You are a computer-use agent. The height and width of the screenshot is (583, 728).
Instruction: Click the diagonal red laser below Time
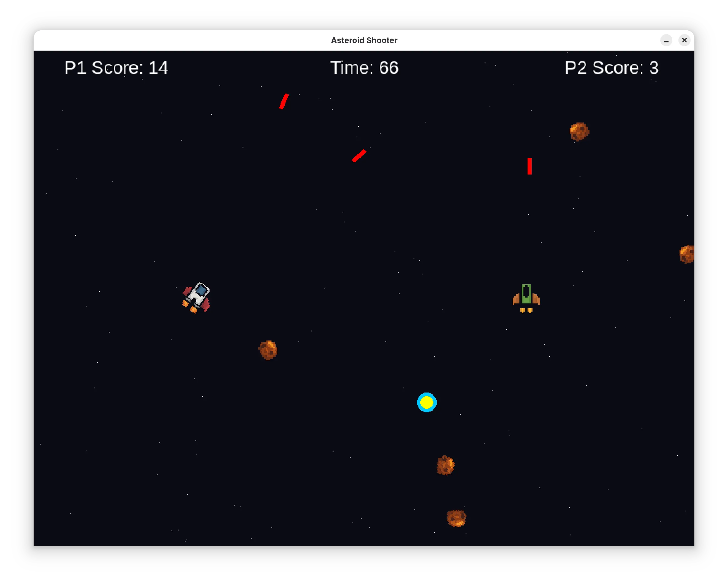(x=359, y=156)
